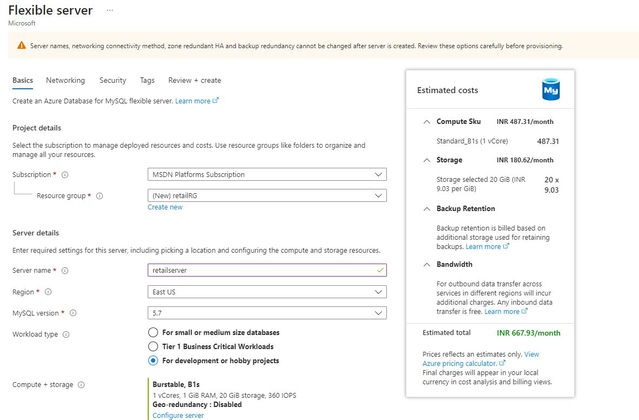This screenshot has width=639, height=420.
Task: Click the Server name info icon
Action: [x=67, y=271]
